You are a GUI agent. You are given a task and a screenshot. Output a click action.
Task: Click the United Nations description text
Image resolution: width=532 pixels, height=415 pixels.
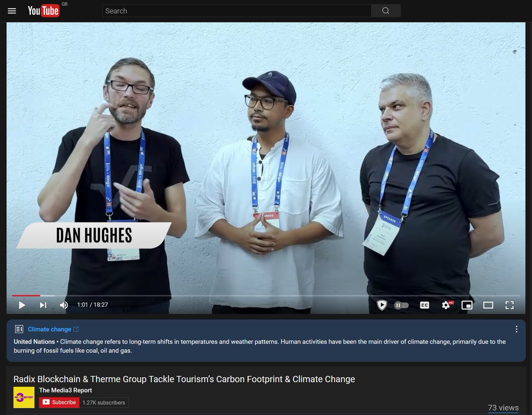pyautogui.click(x=260, y=346)
